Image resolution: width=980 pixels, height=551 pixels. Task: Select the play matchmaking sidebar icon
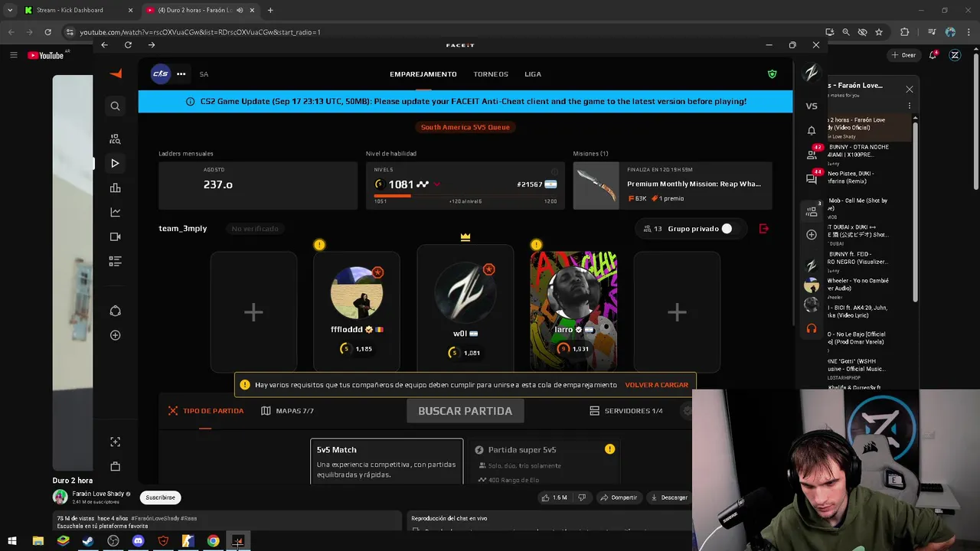point(115,163)
